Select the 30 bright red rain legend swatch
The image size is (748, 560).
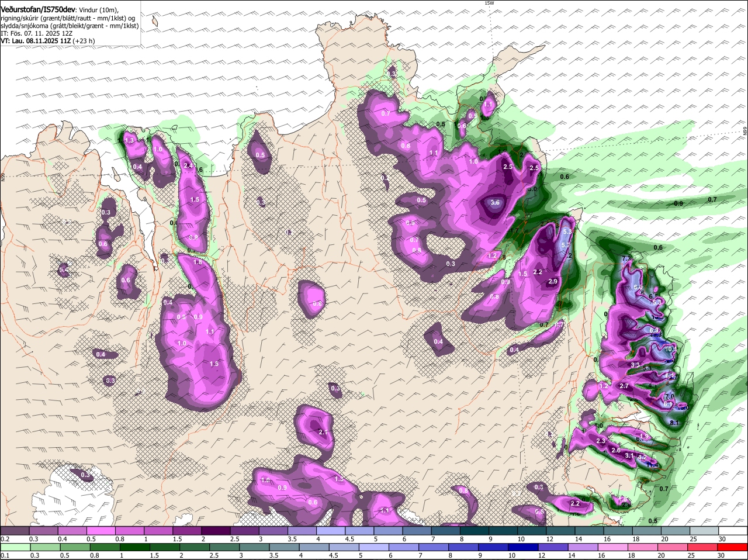733,547
